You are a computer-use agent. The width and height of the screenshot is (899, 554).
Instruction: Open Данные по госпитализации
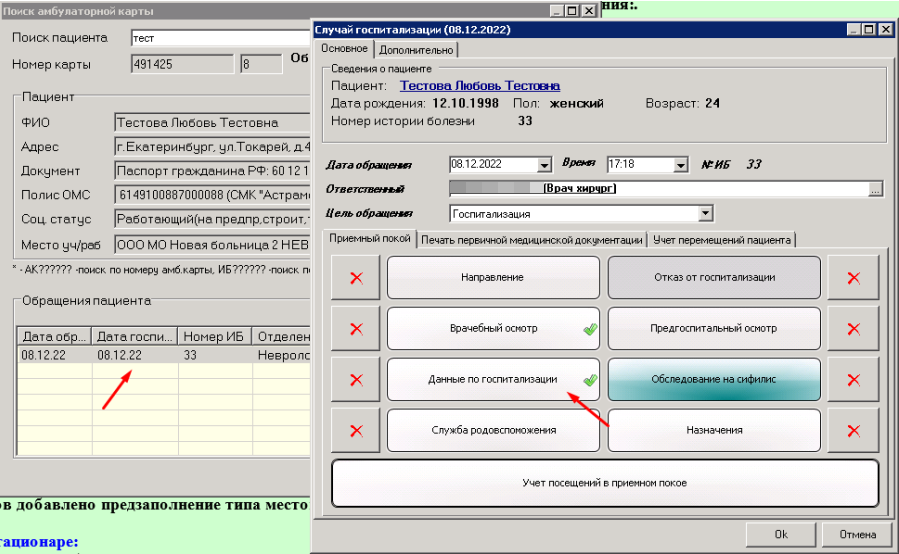click(x=493, y=380)
